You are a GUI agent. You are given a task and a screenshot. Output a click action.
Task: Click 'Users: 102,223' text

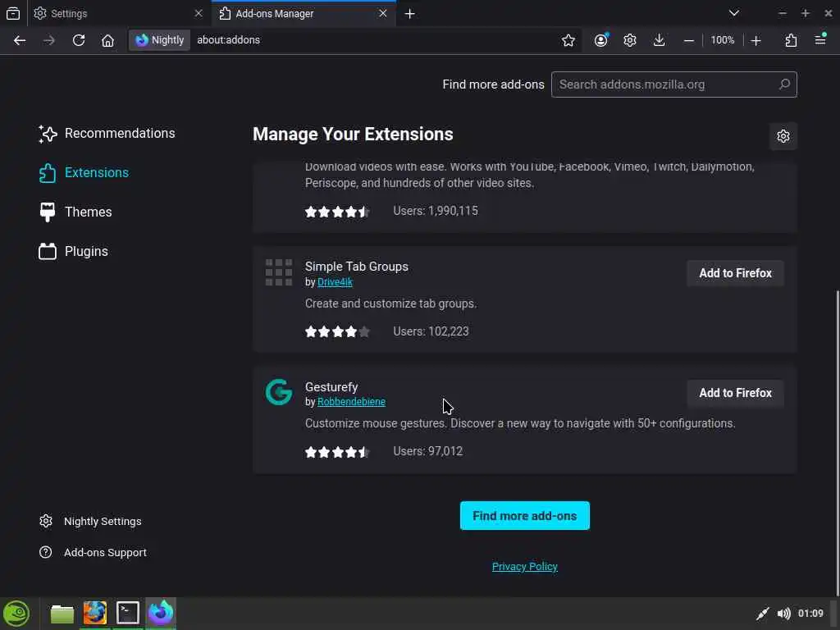(x=431, y=331)
